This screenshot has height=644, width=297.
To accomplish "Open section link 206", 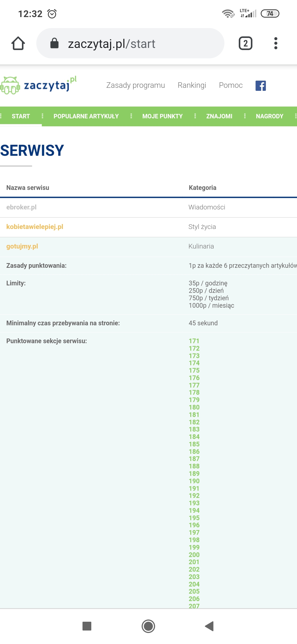I will 194,599.
